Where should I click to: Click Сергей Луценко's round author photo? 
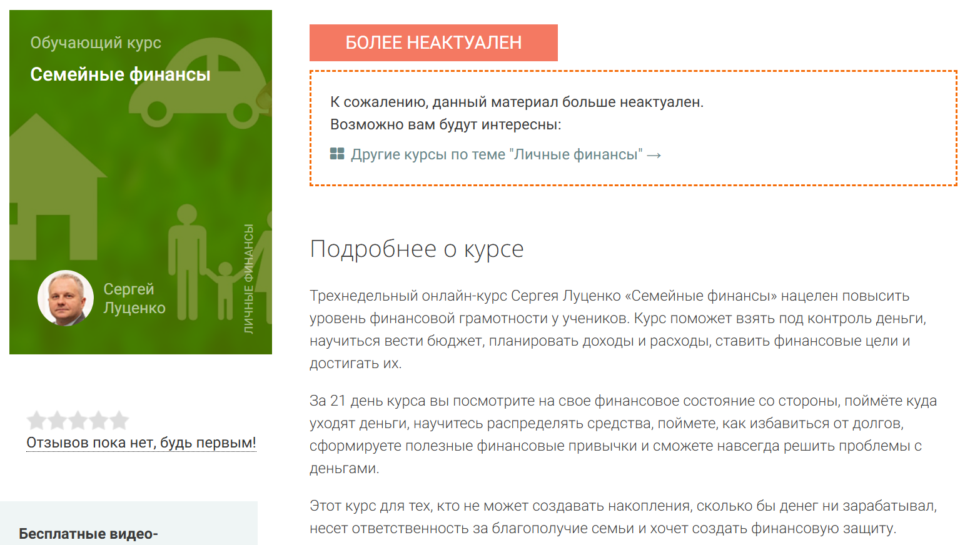[x=66, y=298]
